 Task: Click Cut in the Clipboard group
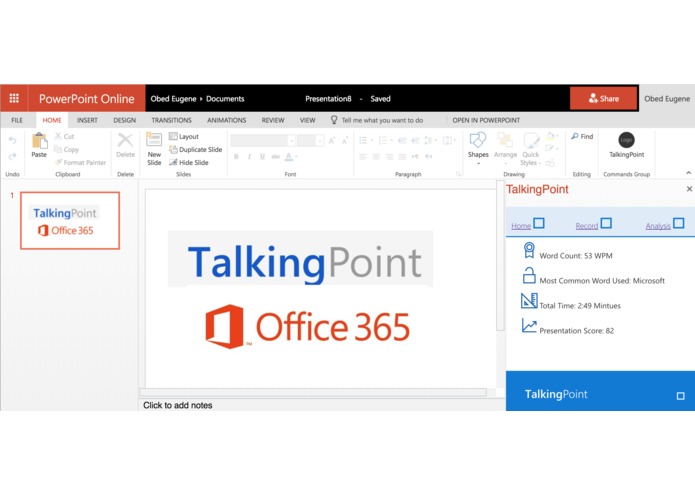(64, 136)
